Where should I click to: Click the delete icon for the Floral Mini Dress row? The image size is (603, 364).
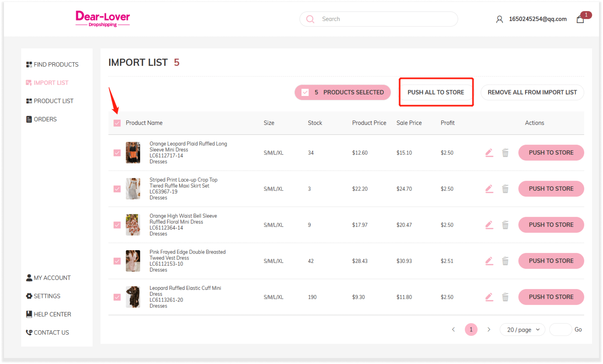(505, 225)
